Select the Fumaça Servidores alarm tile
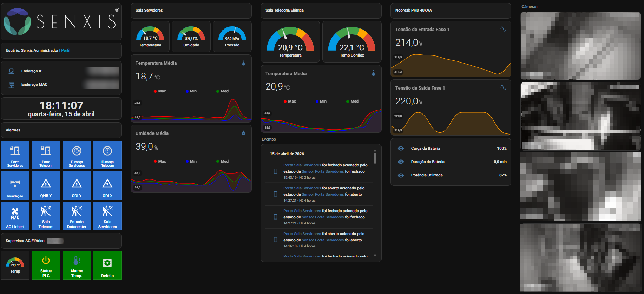The image size is (644, 294). coord(77,155)
